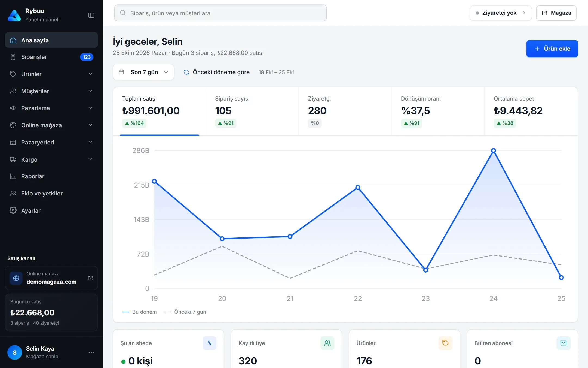This screenshot has width=588, height=368.
Task: Collapse the sidebar with the panel toggle icon
Action: (91, 15)
